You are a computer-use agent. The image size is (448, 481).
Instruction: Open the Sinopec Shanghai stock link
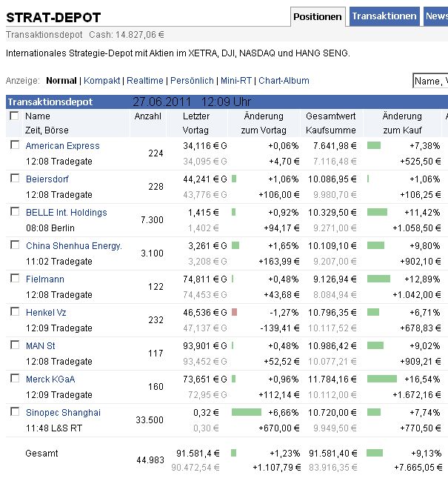tap(63, 413)
